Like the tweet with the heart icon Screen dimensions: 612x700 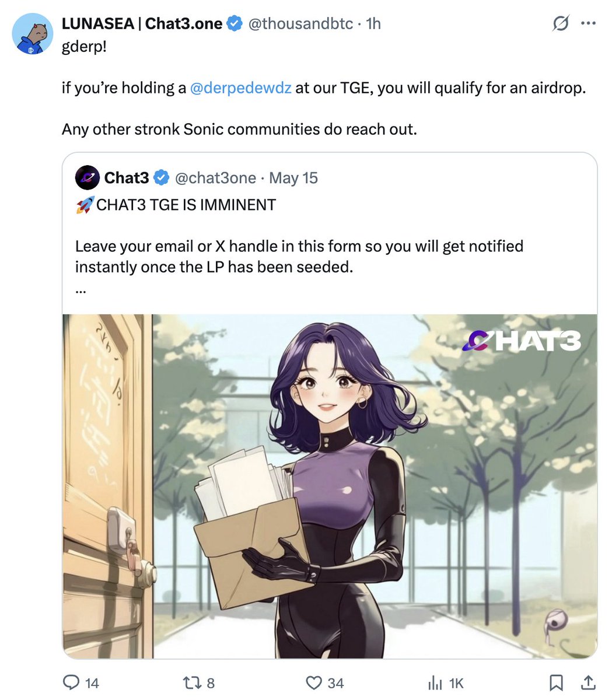point(314,682)
